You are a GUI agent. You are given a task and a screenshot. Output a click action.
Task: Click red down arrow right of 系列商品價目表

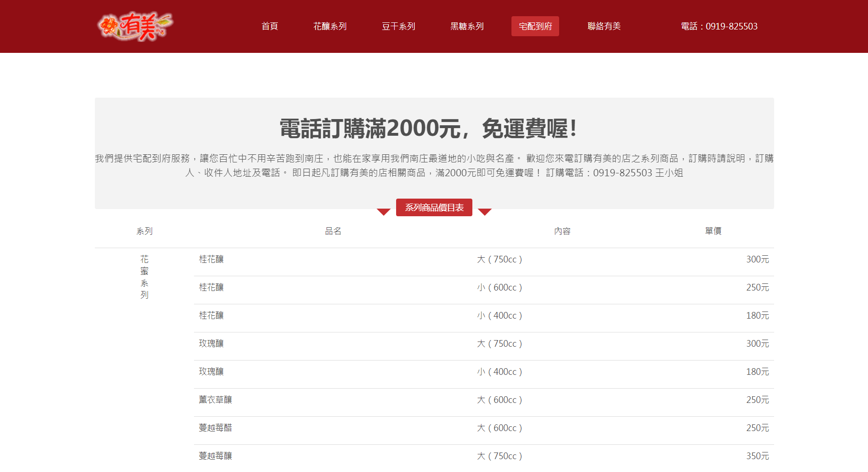[x=484, y=212]
